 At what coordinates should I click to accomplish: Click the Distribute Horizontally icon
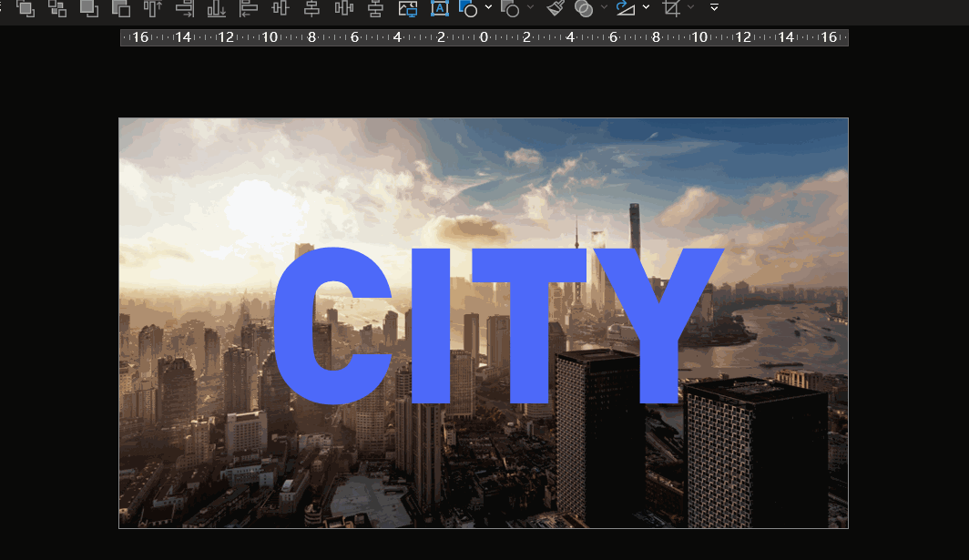pyautogui.click(x=343, y=8)
